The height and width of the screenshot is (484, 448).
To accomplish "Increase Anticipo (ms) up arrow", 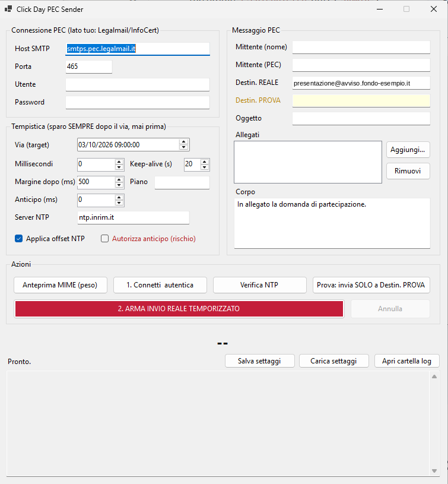I will [119, 197].
